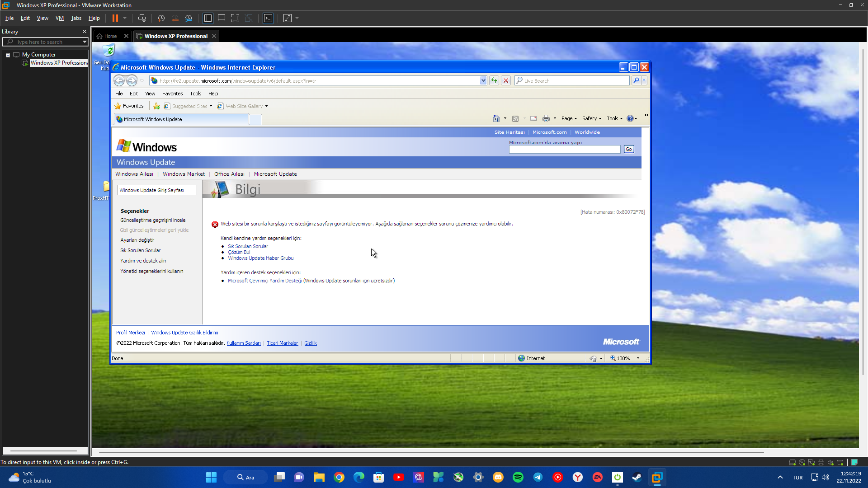Toggle the console view button
The width and height of the screenshot is (868, 488).
point(268,18)
